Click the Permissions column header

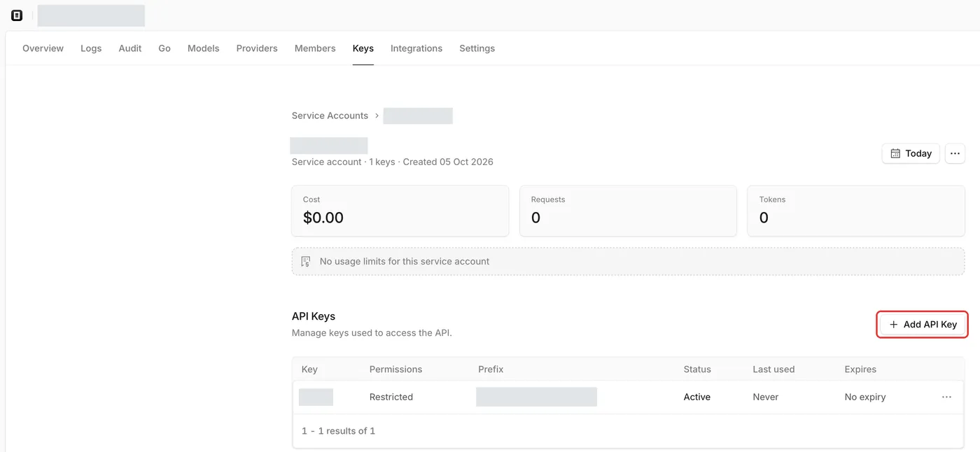(395, 369)
